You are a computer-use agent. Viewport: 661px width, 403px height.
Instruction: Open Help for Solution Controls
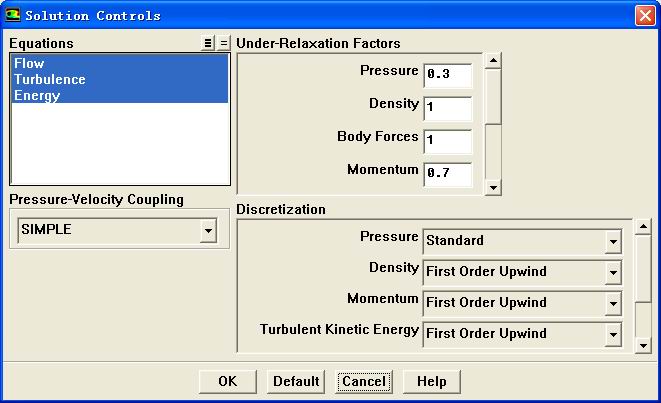pos(431,381)
